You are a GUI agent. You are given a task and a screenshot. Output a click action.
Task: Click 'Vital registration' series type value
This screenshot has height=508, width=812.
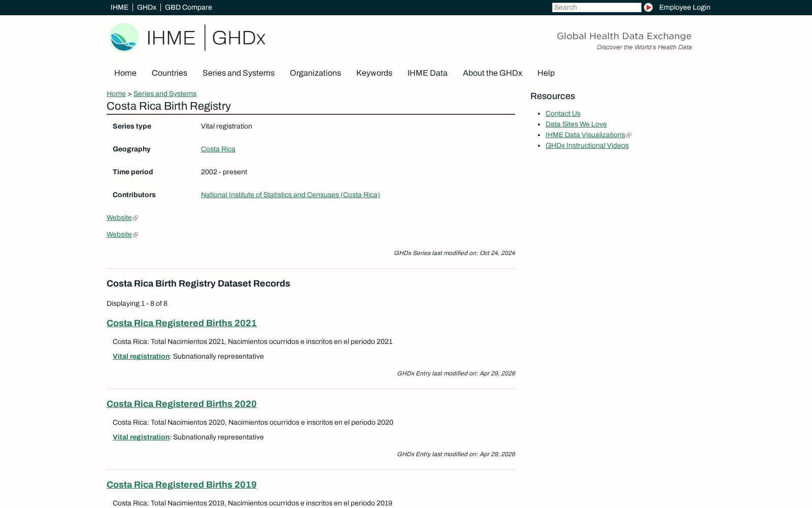pos(226,126)
